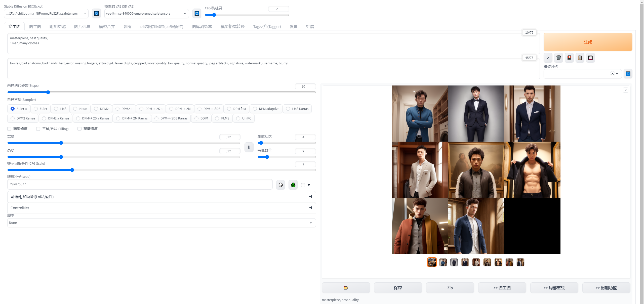644x304 pixels.
Task: Open the 设置 settings tab
Action: pyautogui.click(x=294, y=26)
